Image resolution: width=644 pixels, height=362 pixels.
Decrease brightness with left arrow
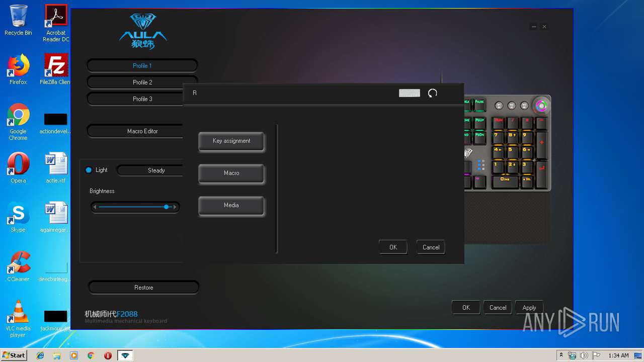pyautogui.click(x=95, y=207)
